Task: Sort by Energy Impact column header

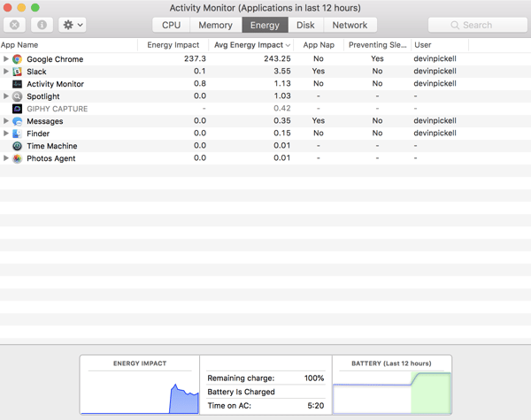Action: (173, 45)
